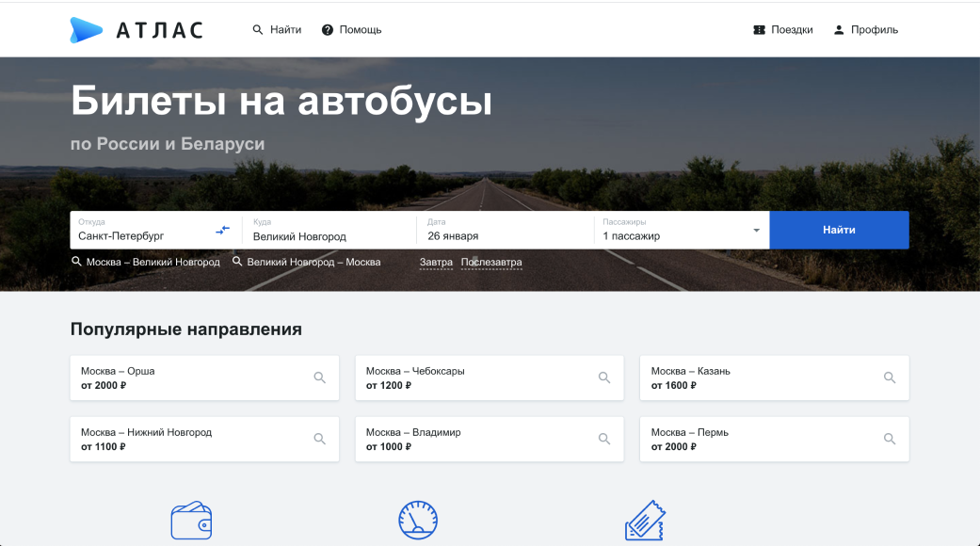Click the person icon beside Профиль
This screenshot has height=546, width=980.
coord(839,30)
